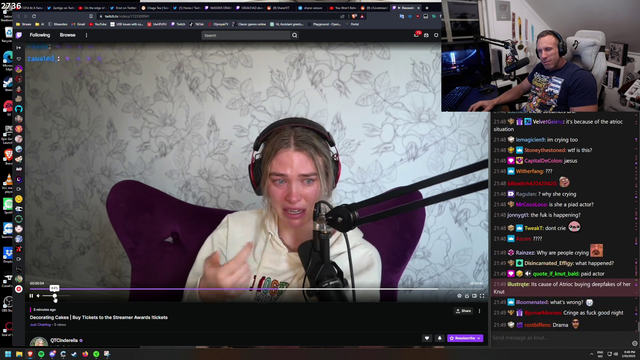
Task: Open the Twitch bookmark
Action: point(178,24)
